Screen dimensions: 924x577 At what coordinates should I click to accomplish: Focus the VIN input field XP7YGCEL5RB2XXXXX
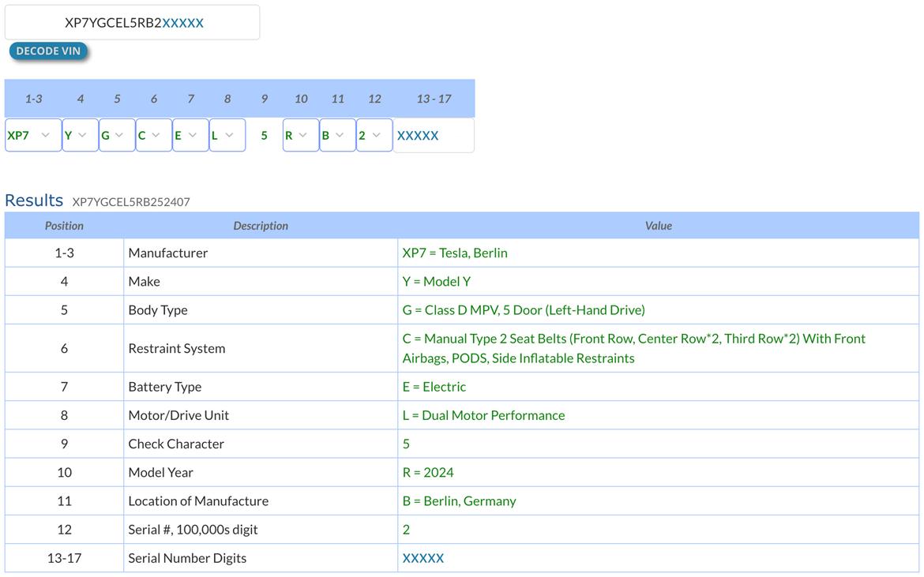[132, 22]
